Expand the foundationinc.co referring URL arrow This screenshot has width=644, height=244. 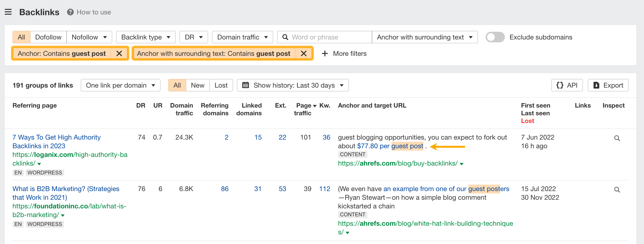pyautogui.click(x=63, y=215)
